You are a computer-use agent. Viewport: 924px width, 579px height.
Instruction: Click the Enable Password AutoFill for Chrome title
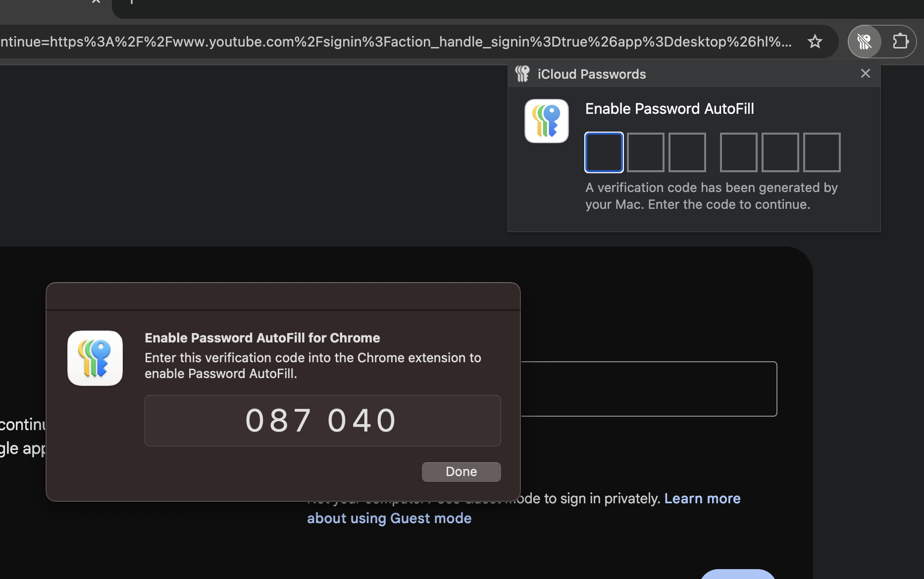click(262, 338)
